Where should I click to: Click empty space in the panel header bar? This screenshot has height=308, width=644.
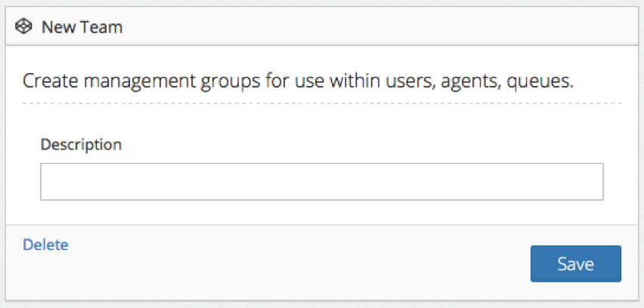point(378,27)
